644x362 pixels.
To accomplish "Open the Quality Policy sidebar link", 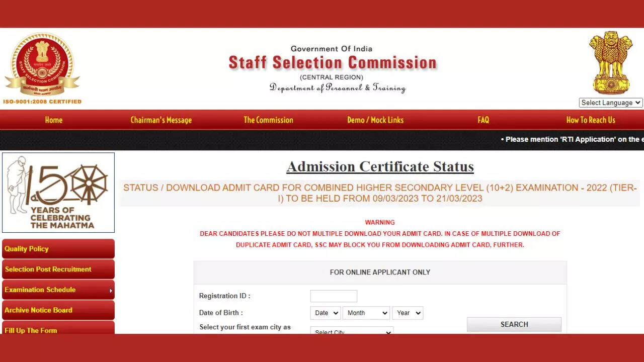I will pyautogui.click(x=58, y=249).
